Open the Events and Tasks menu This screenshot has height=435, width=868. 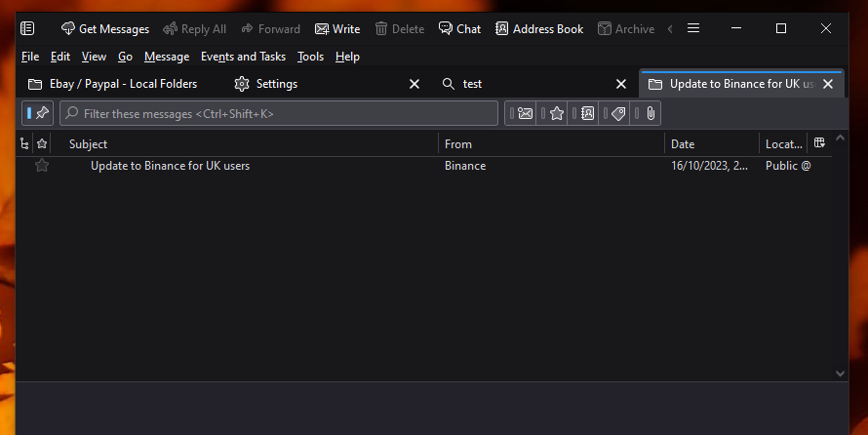coord(243,57)
